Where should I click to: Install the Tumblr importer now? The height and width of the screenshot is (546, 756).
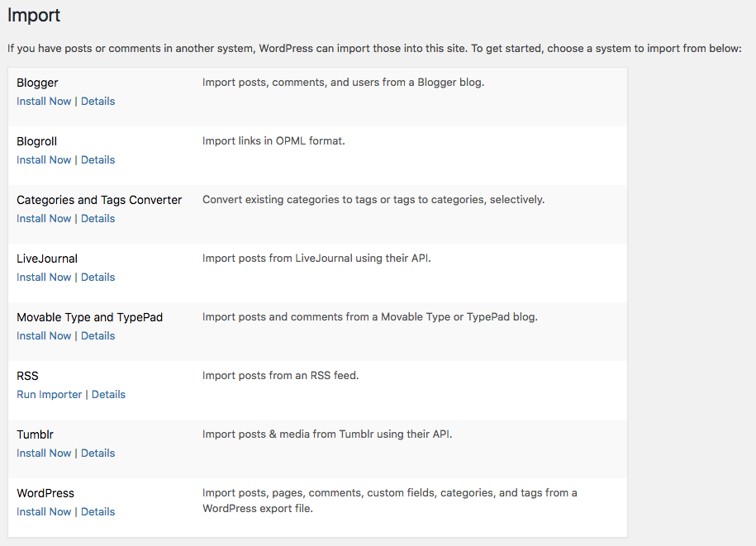44,453
